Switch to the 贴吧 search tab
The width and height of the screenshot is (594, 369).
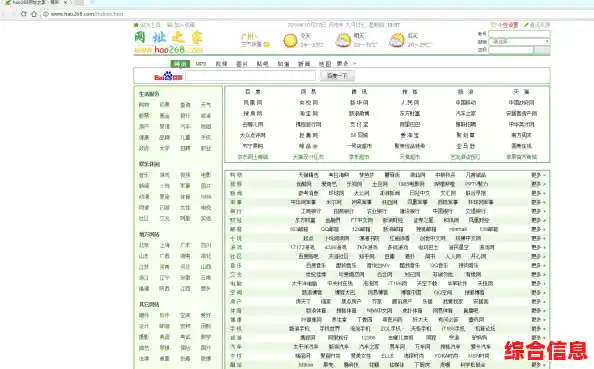click(x=263, y=64)
